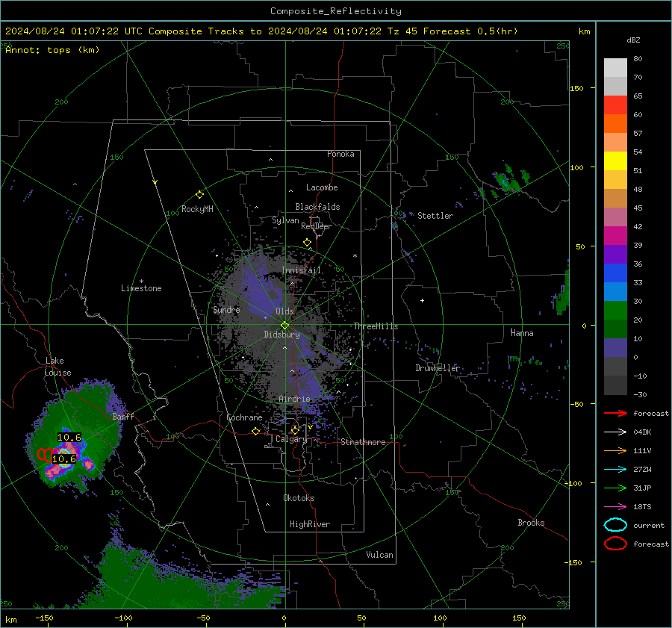Click the Sylvan label on map
Image resolution: width=672 pixels, height=628 pixels.
pyautogui.click(x=285, y=220)
